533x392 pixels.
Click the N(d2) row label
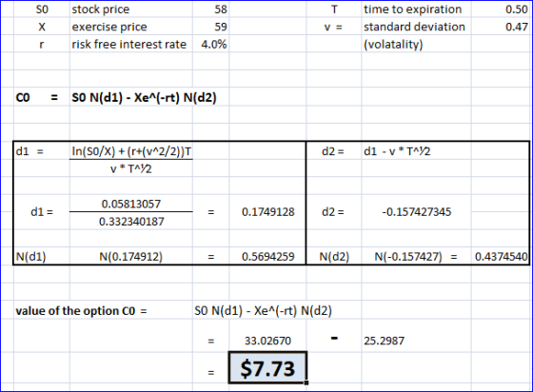(334, 257)
